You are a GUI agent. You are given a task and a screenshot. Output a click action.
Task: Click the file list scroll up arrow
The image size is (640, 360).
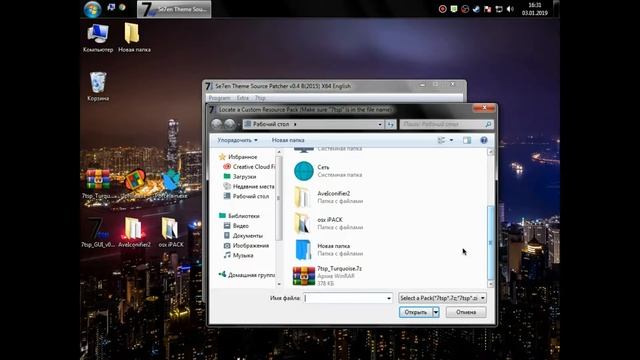point(491,152)
